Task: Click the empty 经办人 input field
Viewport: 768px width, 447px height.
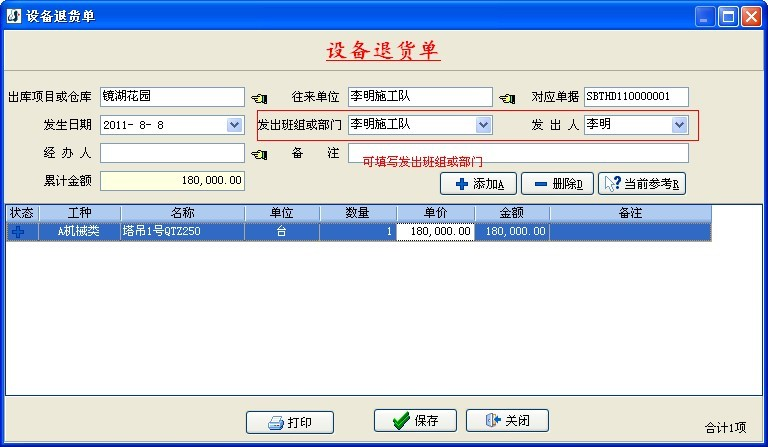Action: pos(172,153)
